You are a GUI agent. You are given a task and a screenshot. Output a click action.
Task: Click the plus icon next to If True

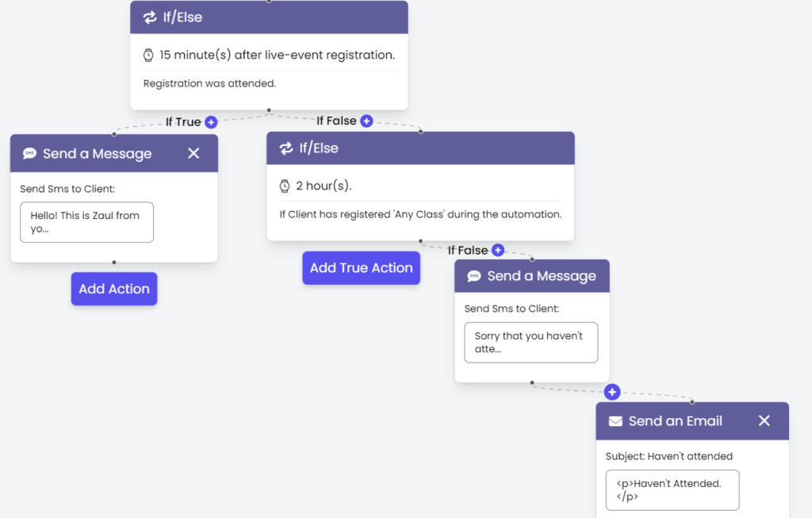[211, 122]
